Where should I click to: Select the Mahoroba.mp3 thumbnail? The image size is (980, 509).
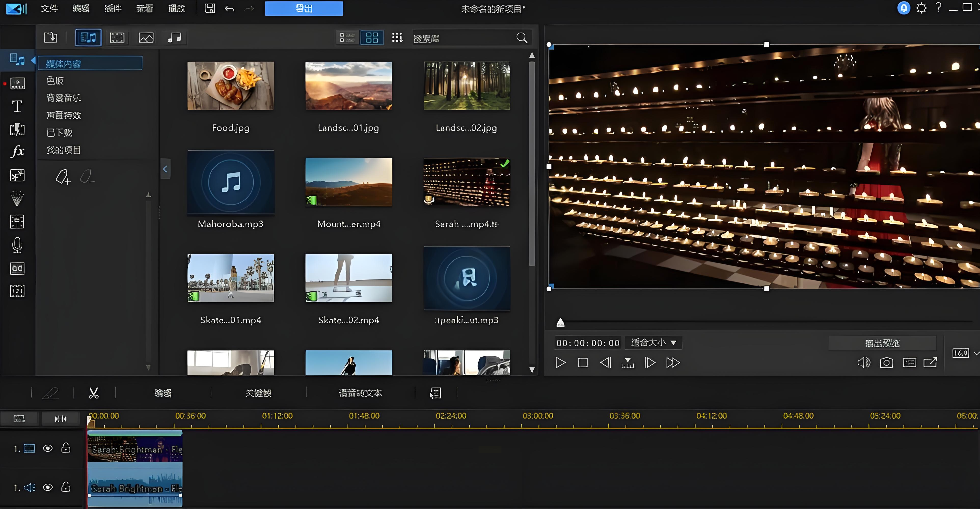coord(230,182)
